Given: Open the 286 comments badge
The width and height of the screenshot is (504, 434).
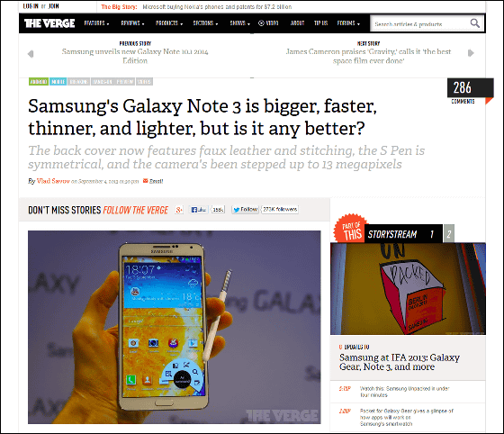Looking at the screenshot, I should pos(470,89).
